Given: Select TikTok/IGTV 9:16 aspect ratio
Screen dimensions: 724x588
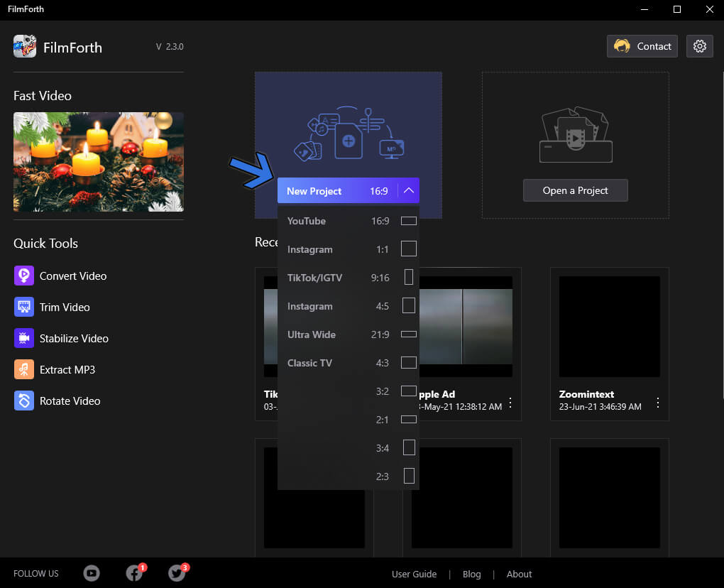Looking at the screenshot, I should tap(349, 278).
